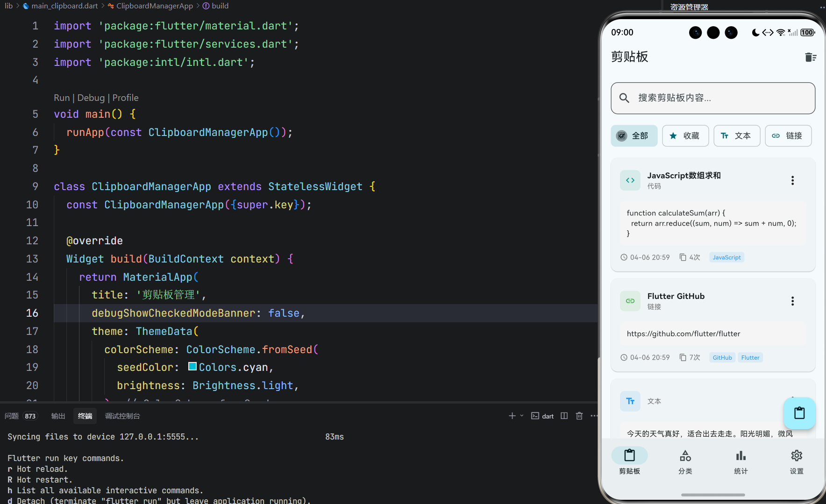Screen dimensions: 826x504
Task: Switch to the 终端 terminal tab
Action: coord(85,416)
